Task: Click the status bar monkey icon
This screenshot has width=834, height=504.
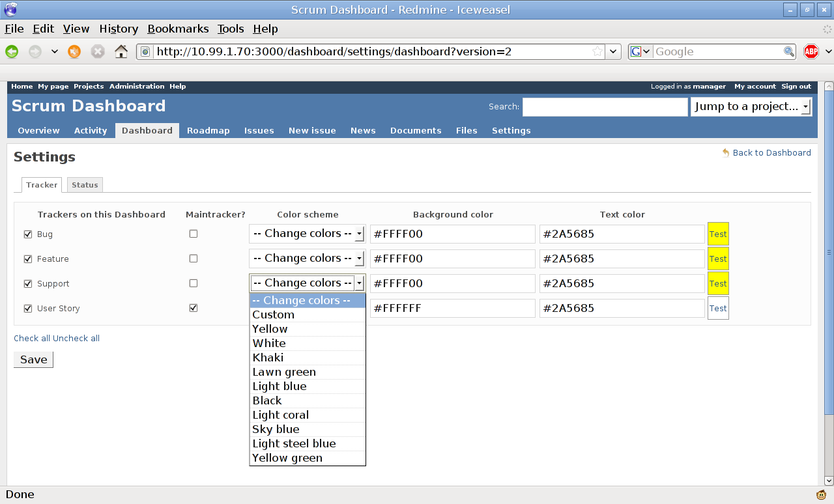Action: 822,495
